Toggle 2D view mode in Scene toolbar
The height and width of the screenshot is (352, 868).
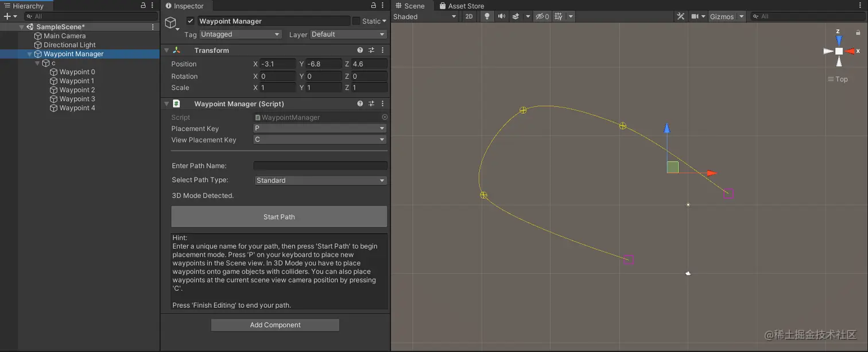click(469, 16)
